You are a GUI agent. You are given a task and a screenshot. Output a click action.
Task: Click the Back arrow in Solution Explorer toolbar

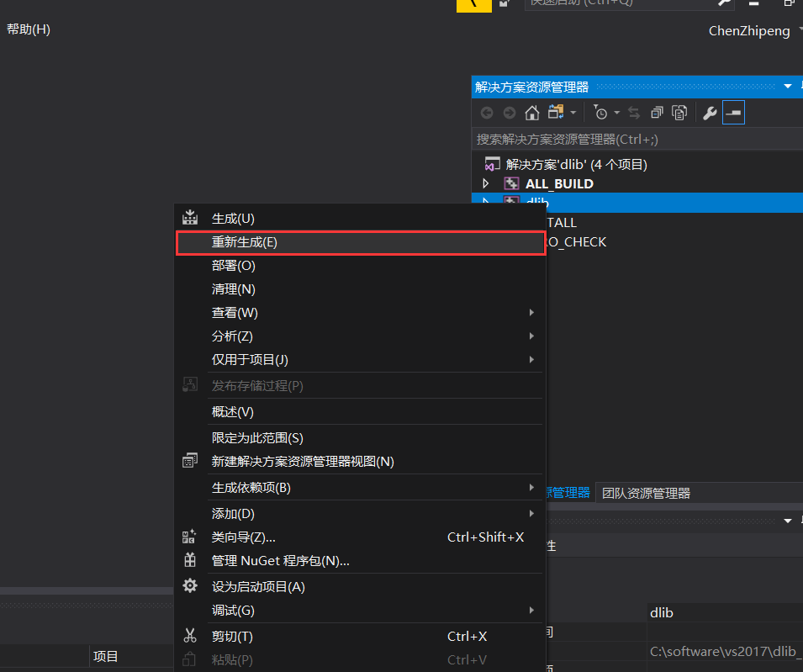487,113
